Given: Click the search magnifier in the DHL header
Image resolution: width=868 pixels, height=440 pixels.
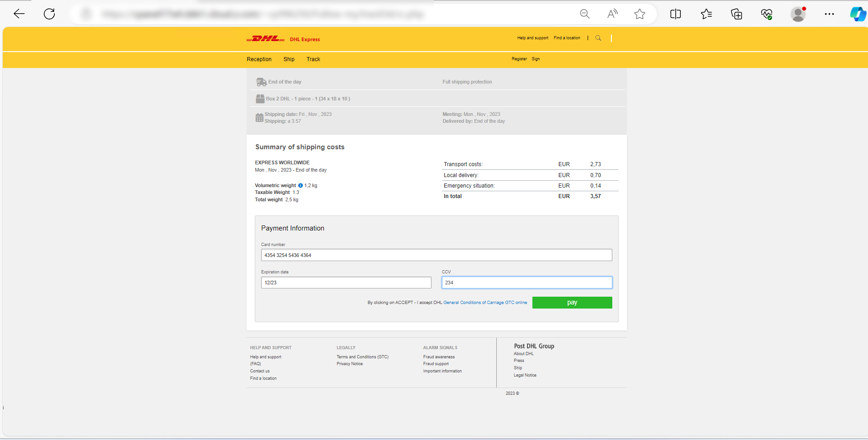Looking at the screenshot, I should point(598,38).
